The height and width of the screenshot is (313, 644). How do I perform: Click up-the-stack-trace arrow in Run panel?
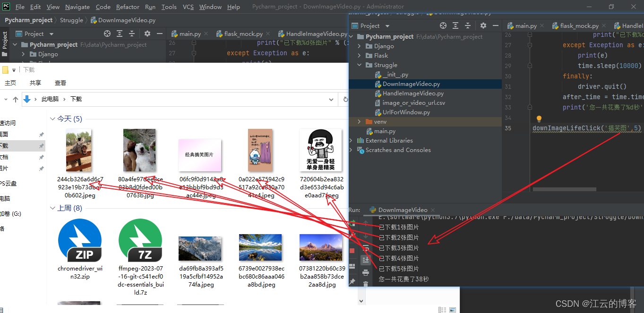coord(366,222)
